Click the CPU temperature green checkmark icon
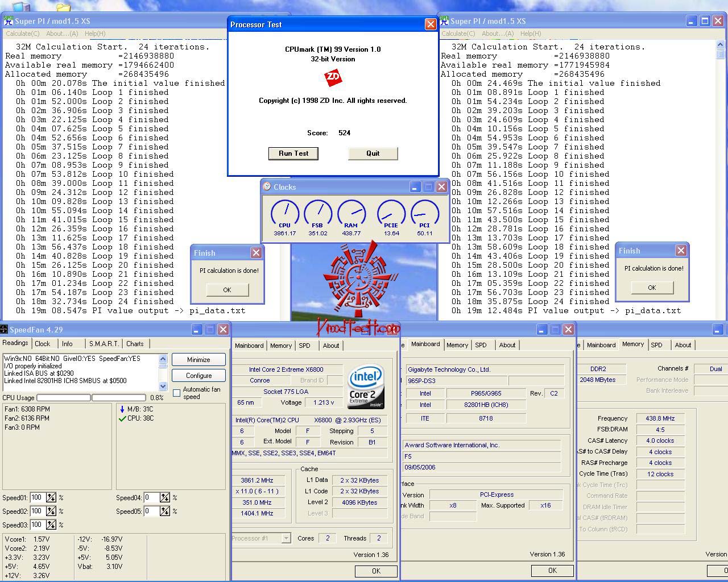This screenshot has height=582, width=728. 122,418
